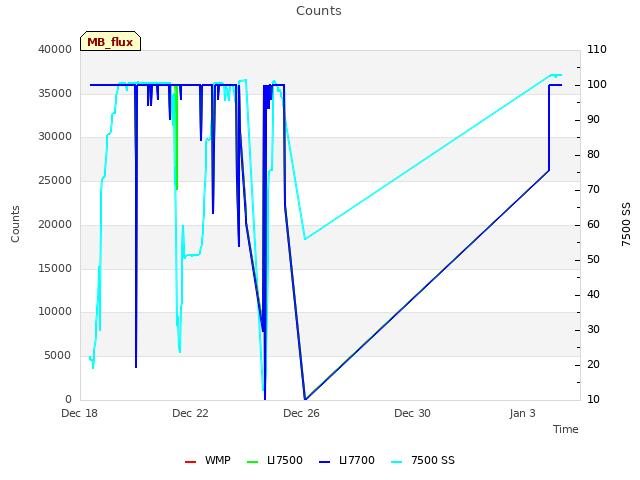Click the left axis label Counts
Image resolution: width=640 pixels, height=480 pixels.
pyautogui.click(x=15, y=224)
